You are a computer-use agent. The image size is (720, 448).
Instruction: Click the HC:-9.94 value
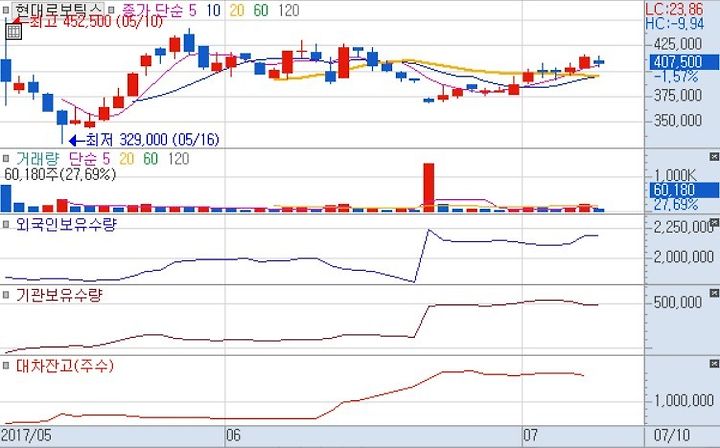click(x=674, y=23)
